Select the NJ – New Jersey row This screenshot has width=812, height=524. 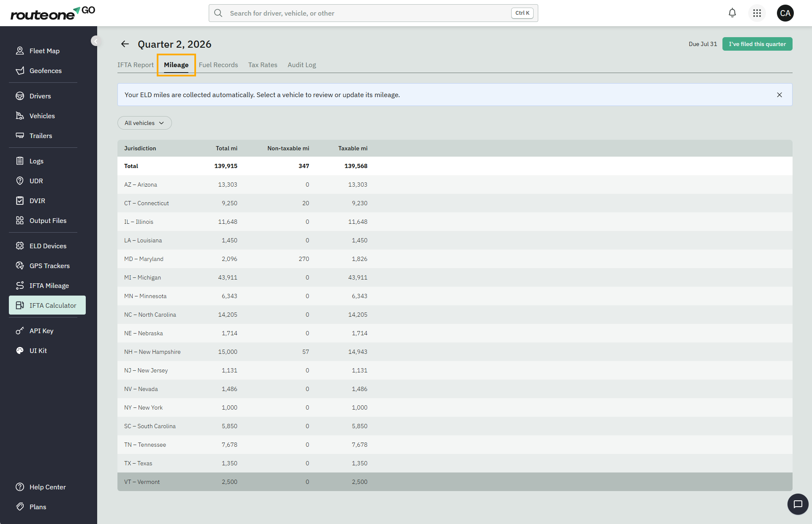[455, 370]
